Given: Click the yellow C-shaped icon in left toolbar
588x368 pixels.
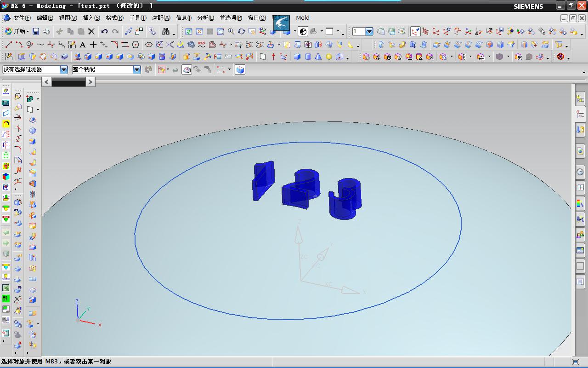Looking at the screenshot, I should point(6,124).
